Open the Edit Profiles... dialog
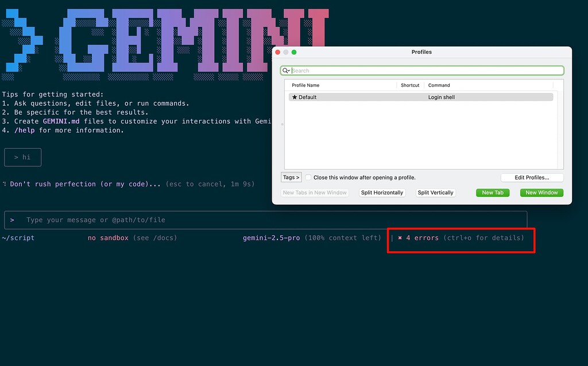Screen dimensions: 588x366 pyautogui.click(x=532, y=178)
